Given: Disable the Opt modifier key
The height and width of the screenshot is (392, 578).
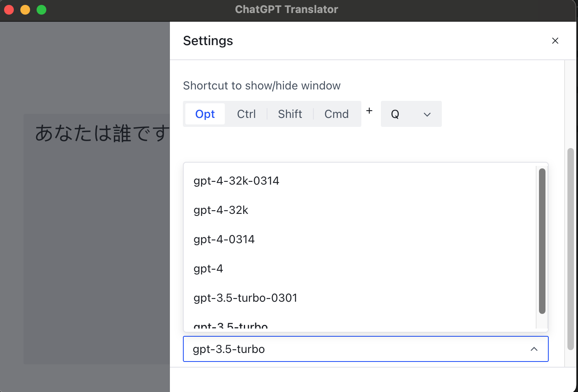Looking at the screenshot, I should coord(204,114).
